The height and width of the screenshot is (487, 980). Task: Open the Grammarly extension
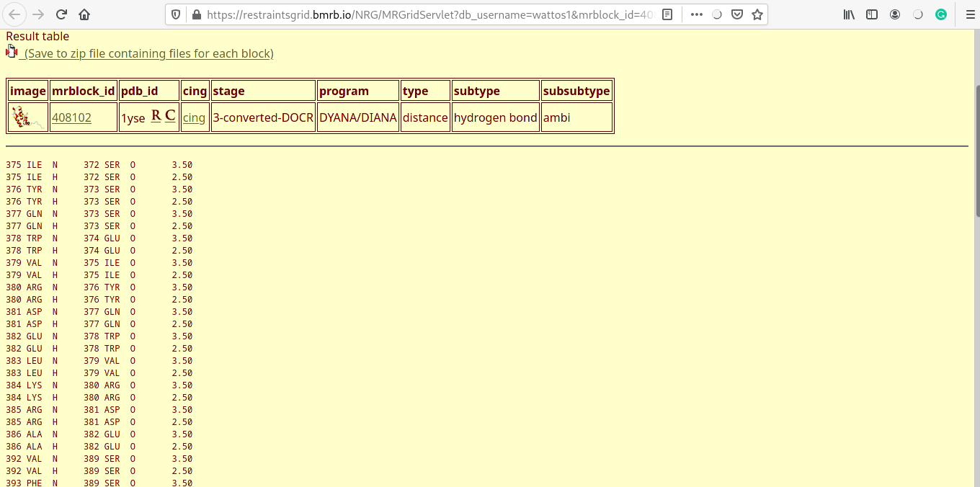[x=941, y=14]
